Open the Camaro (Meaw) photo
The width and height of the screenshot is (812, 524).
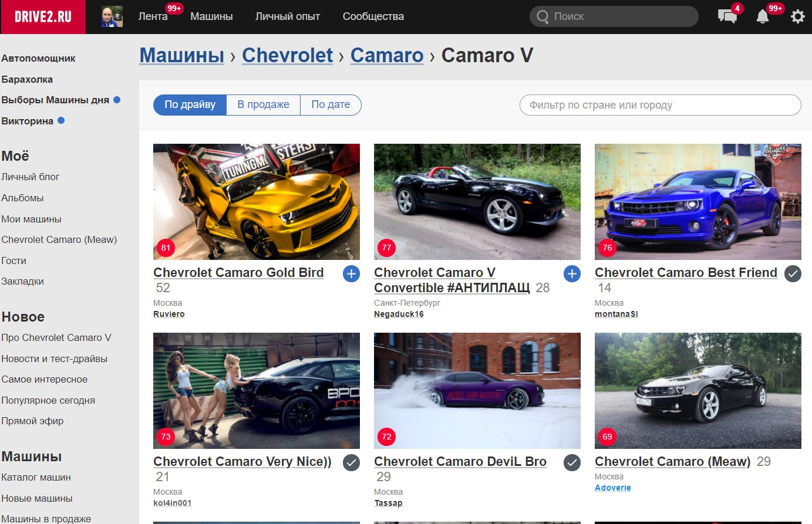[698, 391]
